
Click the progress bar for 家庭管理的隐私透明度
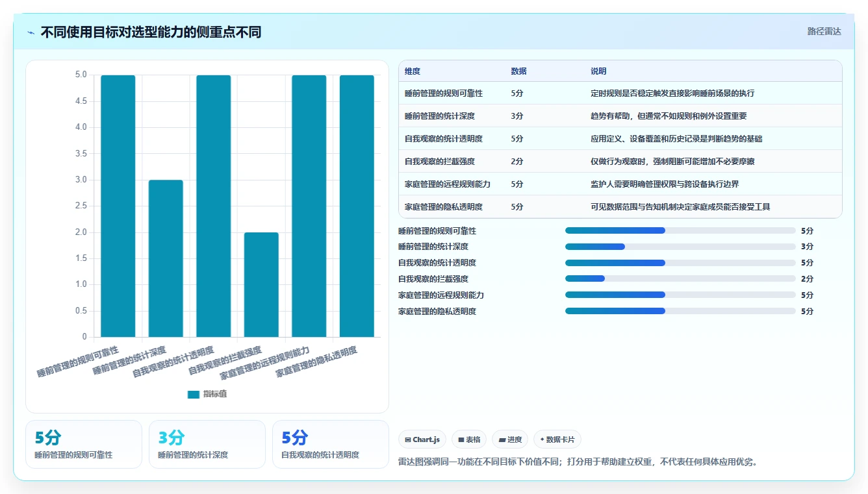[680, 311]
